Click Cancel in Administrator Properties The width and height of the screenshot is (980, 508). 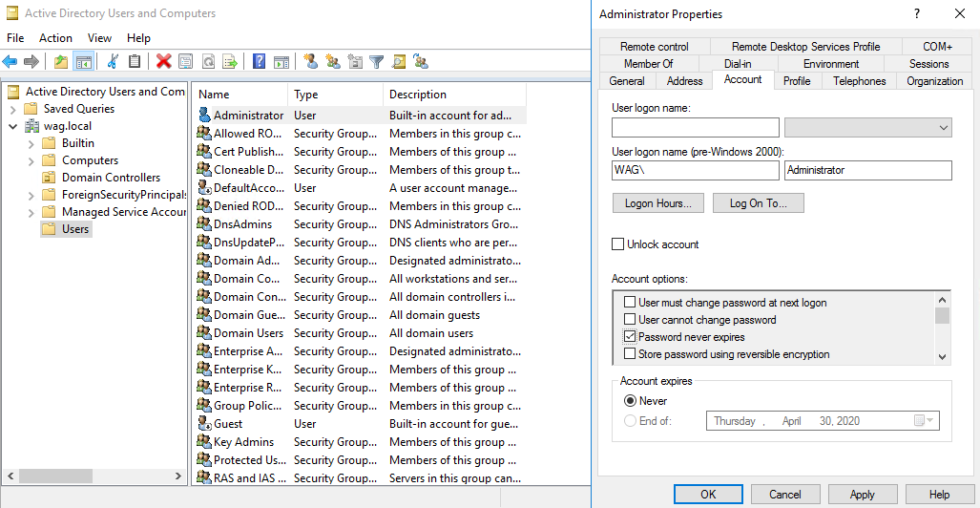pyautogui.click(x=785, y=495)
